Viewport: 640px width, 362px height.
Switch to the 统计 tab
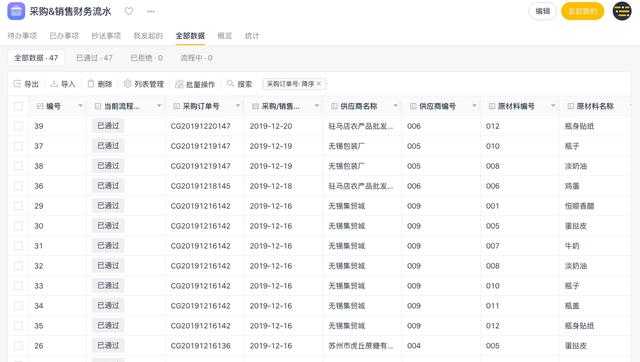252,36
